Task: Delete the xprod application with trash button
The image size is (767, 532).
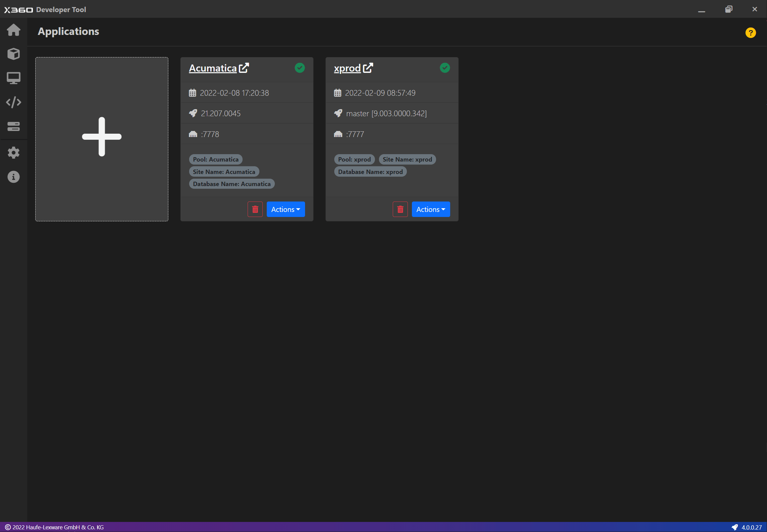Action: pyautogui.click(x=400, y=209)
